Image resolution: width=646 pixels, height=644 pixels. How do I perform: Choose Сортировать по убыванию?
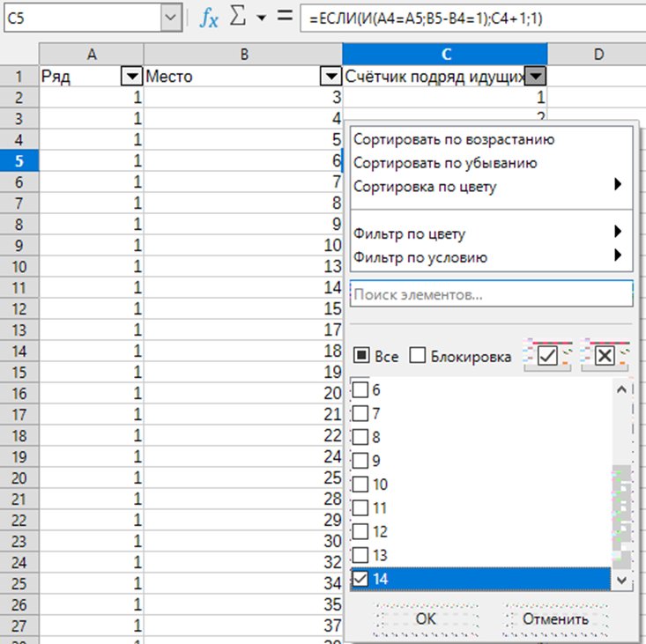[445, 163]
